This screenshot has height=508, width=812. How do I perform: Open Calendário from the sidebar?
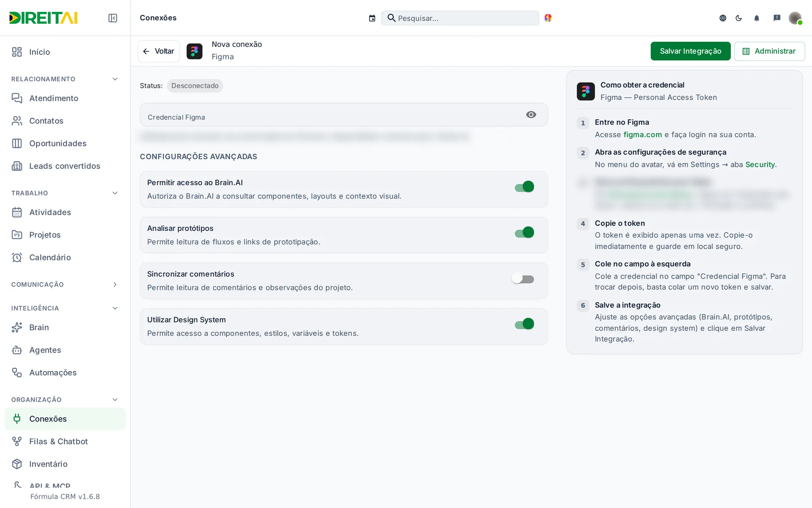[x=65, y=257]
